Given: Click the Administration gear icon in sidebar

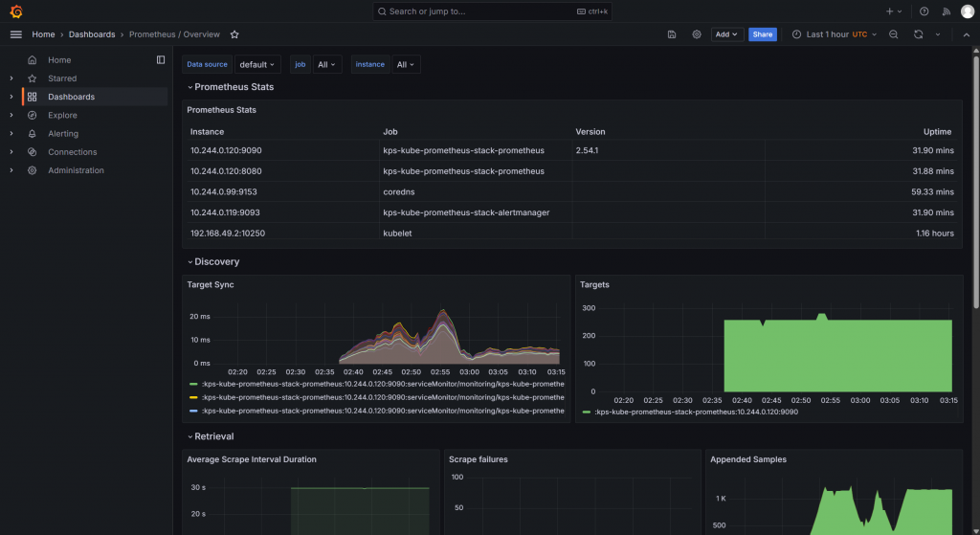Looking at the screenshot, I should click(x=32, y=170).
